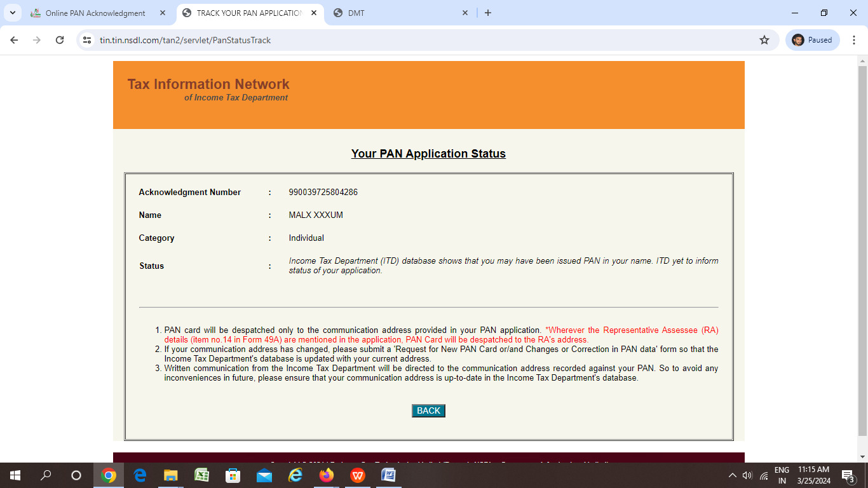868x488 pixels.
Task: Open the notification center
Action: tap(847, 475)
